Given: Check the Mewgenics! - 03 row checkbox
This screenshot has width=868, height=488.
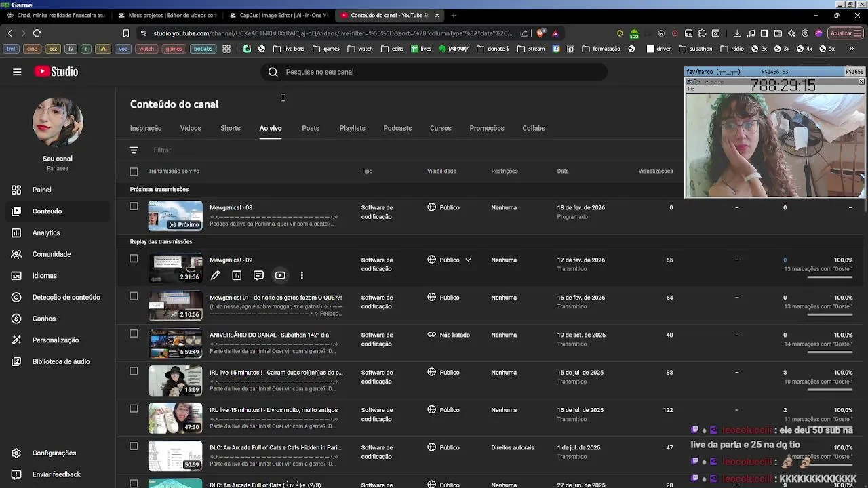Looking at the screenshot, I should coord(134,206).
